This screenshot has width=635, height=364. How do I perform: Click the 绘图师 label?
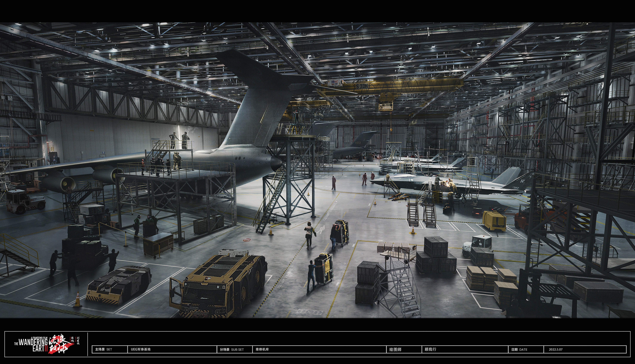click(x=395, y=349)
